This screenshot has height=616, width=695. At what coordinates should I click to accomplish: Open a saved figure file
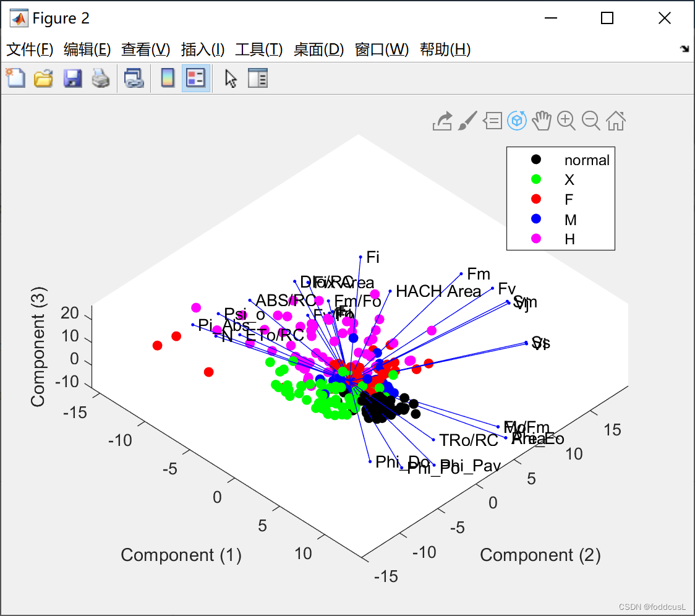(x=42, y=78)
